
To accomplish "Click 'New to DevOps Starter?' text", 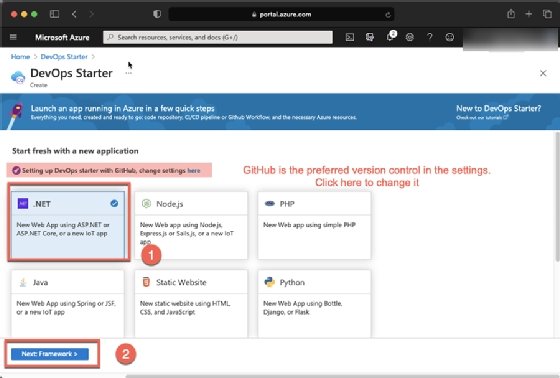I will 499,108.
